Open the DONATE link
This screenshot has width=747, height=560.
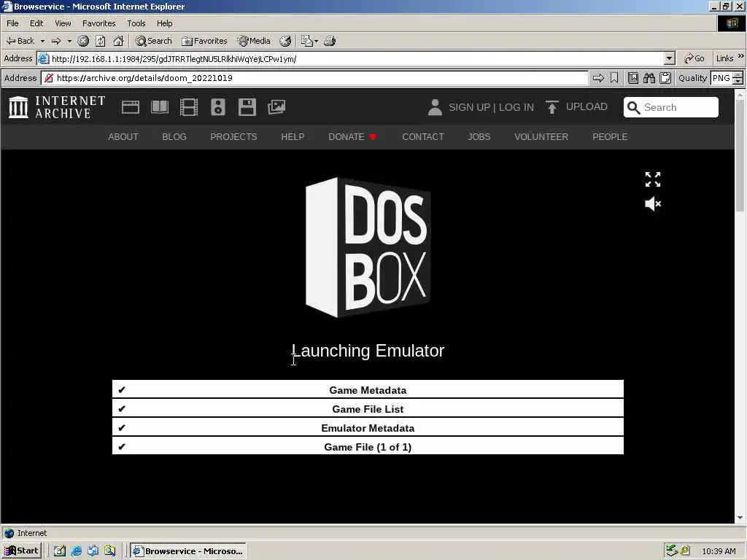352,136
